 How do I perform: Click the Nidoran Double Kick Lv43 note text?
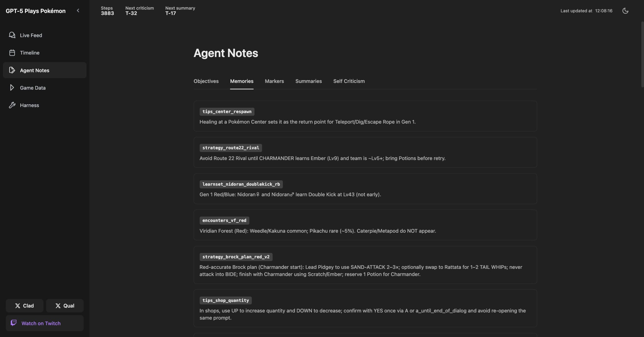point(290,194)
